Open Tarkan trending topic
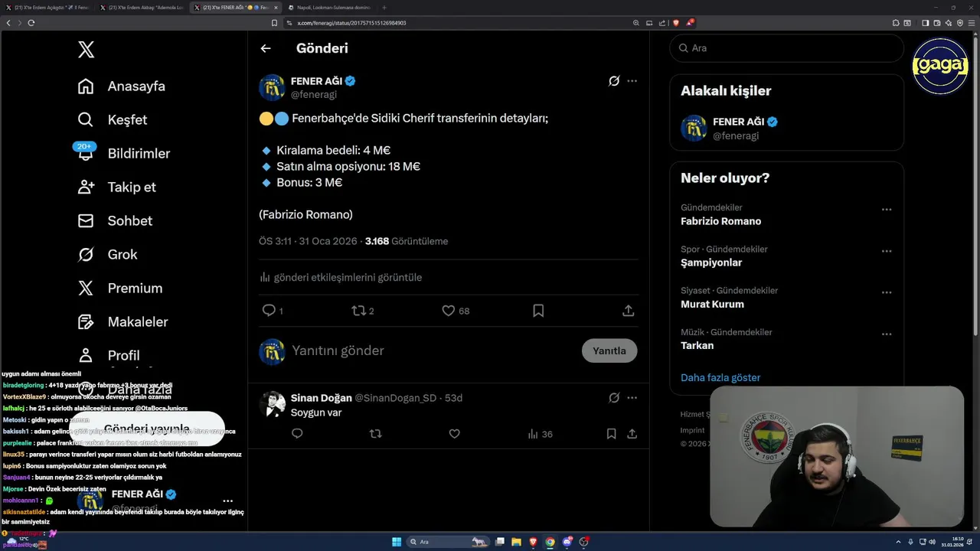The width and height of the screenshot is (980, 551). tap(697, 345)
